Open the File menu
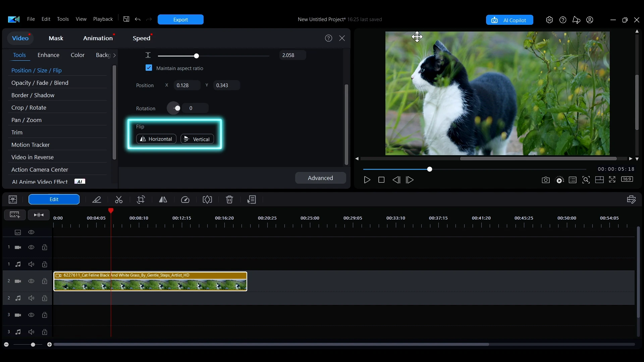The height and width of the screenshot is (362, 644). click(x=31, y=19)
